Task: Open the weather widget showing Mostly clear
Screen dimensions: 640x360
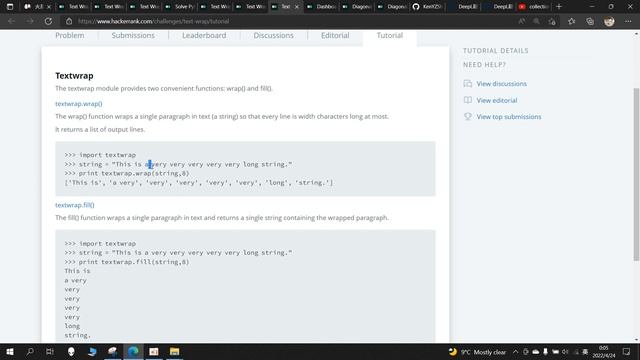Action: pos(477,352)
